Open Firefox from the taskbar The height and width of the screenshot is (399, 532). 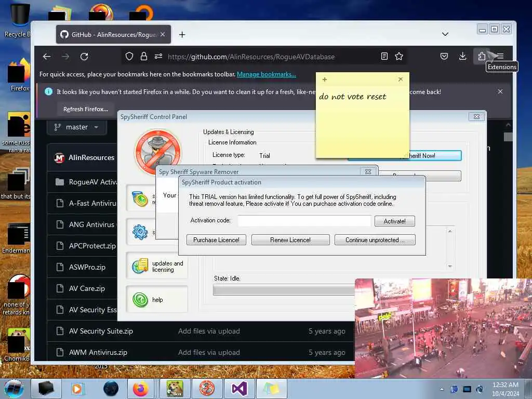click(x=140, y=389)
